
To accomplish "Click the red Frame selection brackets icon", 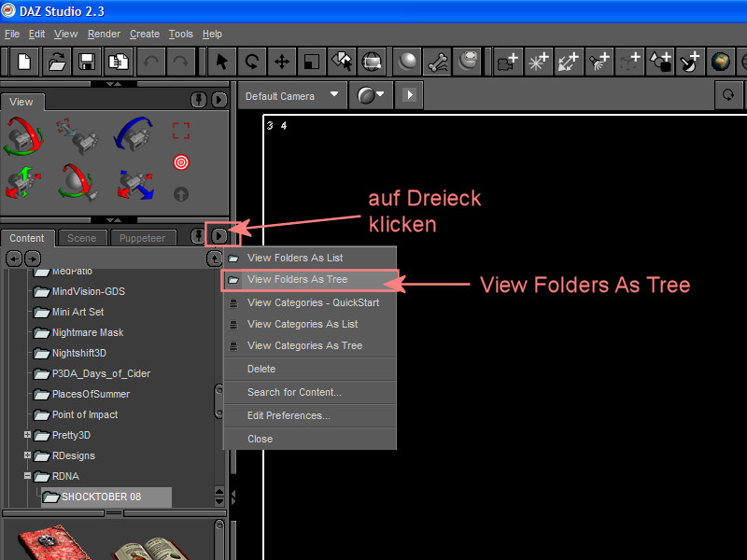I will [181, 131].
